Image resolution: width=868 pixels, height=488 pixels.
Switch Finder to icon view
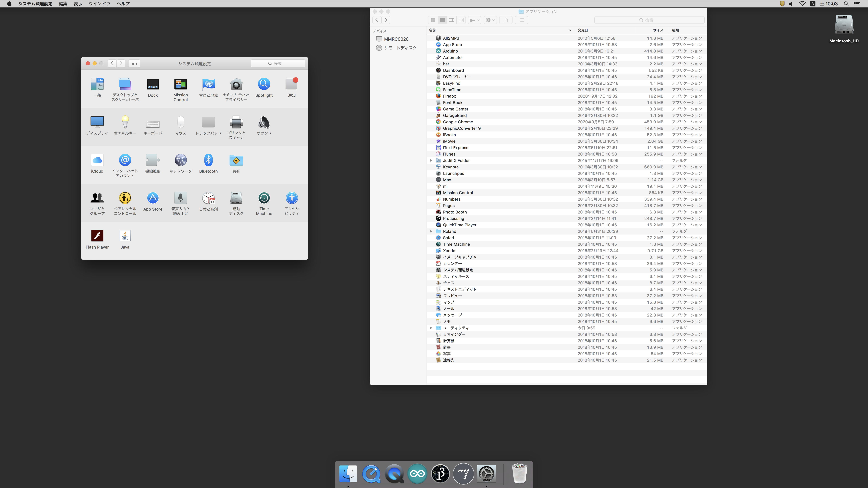[433, 20]
